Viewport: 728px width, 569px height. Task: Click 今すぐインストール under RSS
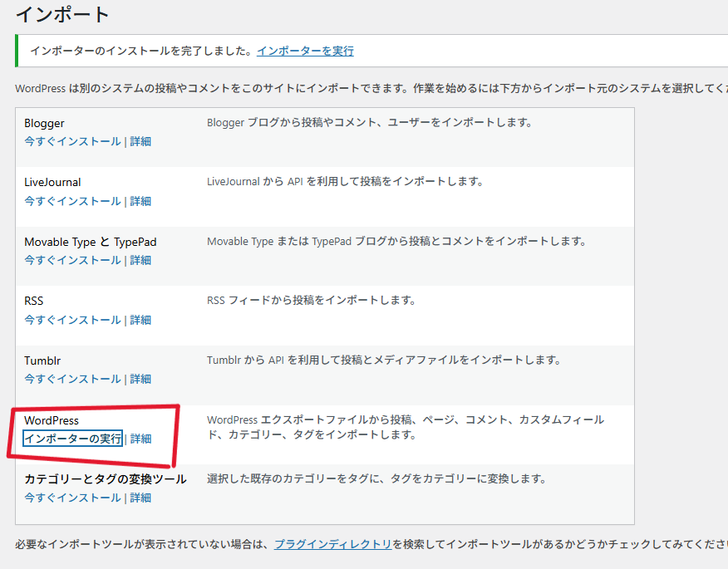tap(72, 320)
